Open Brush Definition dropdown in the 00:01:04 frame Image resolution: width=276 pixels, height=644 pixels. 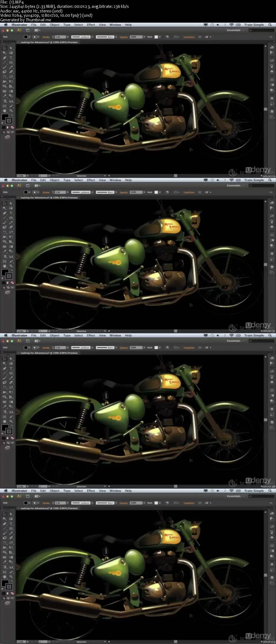(116, 503)
